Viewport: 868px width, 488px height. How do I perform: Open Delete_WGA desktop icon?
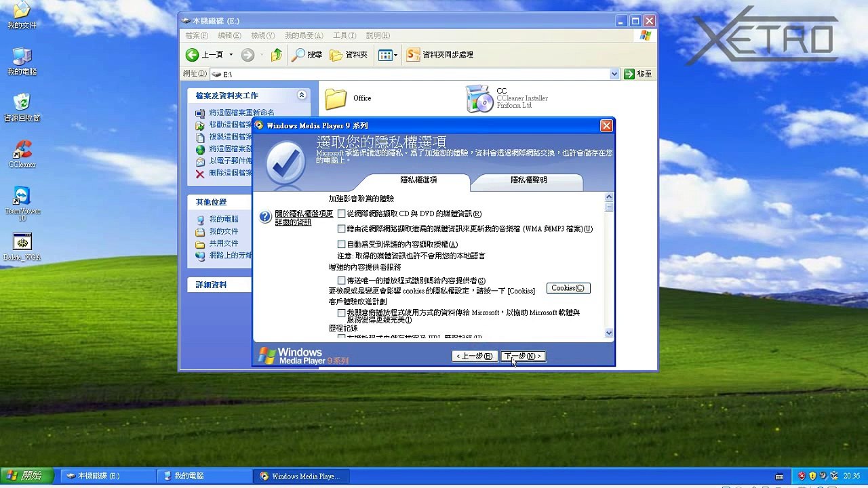point(22,247)
